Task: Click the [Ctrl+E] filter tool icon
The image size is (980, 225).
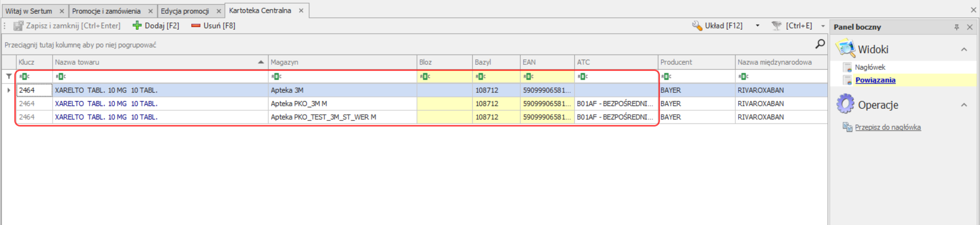Action: click(777, 26)
